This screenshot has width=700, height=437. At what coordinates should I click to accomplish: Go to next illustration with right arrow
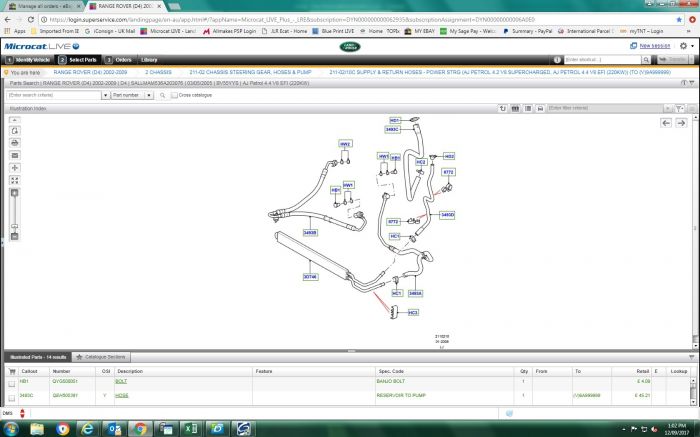681,123
